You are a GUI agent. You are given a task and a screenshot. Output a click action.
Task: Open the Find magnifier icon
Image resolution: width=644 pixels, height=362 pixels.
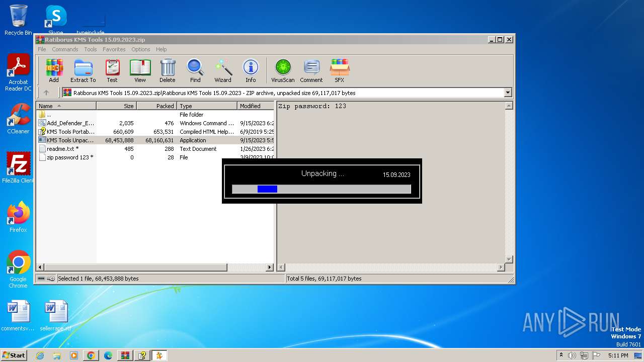pyautogui.click(x=195, y=70)
